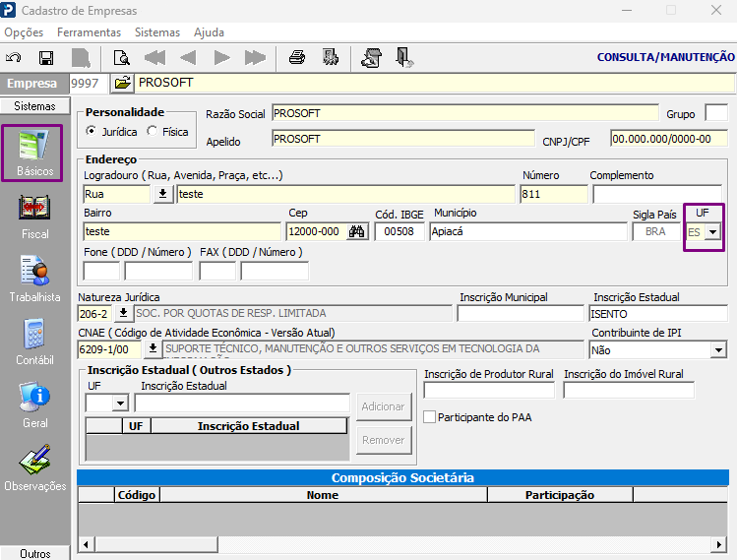Click the building settings toolbar icon
737x560 pixels.
click(331, 57)
